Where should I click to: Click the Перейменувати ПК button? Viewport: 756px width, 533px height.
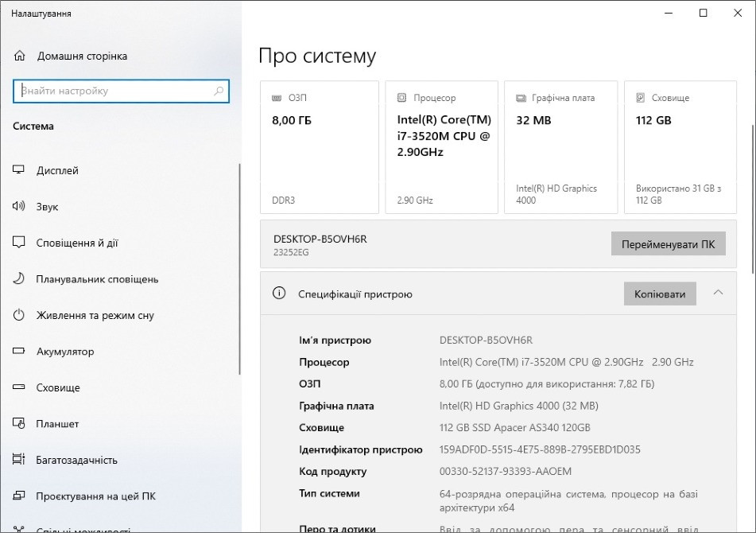pyautogui.click(x=669, y=244)
